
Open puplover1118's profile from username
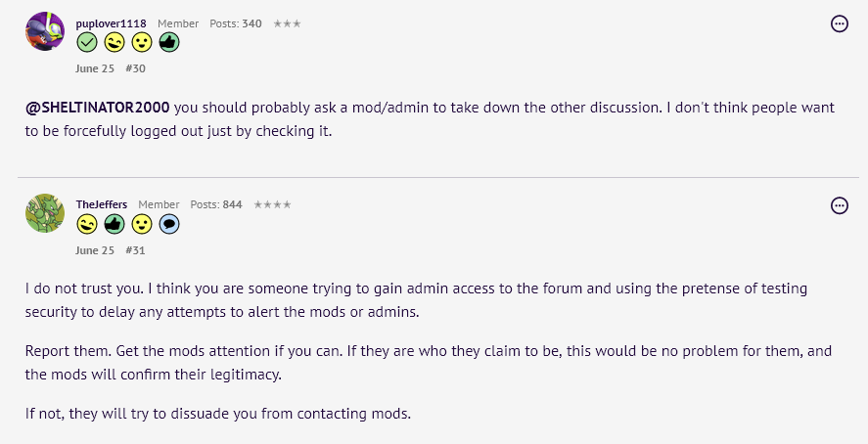point(112,23)
